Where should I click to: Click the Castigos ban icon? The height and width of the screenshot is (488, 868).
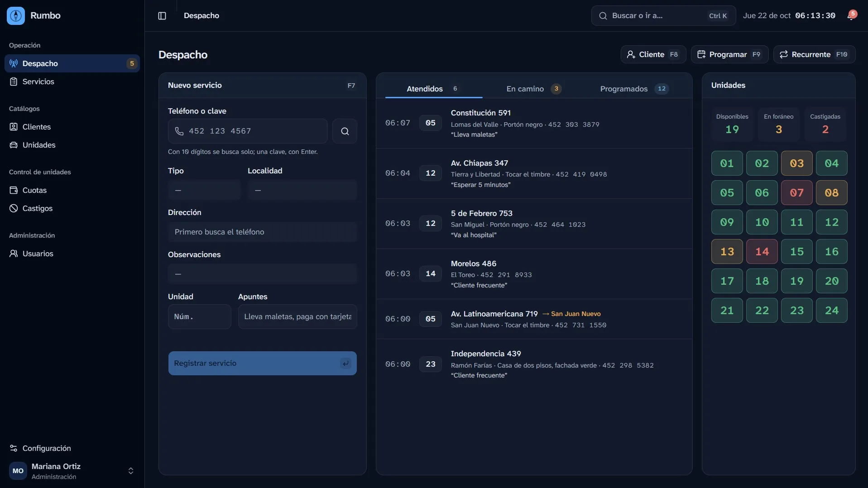pyautogui.click(x=14, y=208)
